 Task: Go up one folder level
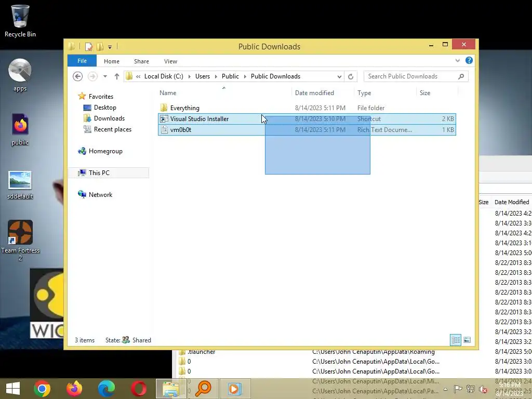click(117, 76)
